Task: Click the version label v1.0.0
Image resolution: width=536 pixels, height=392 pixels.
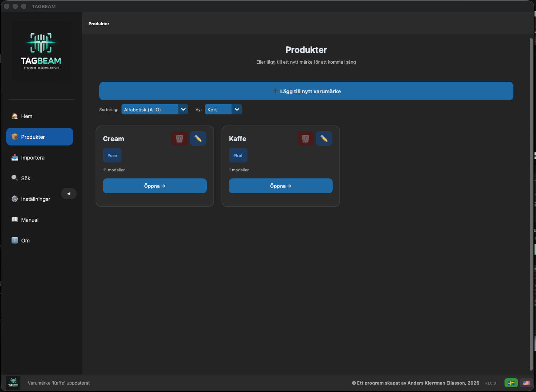Action: click(490, 383)
